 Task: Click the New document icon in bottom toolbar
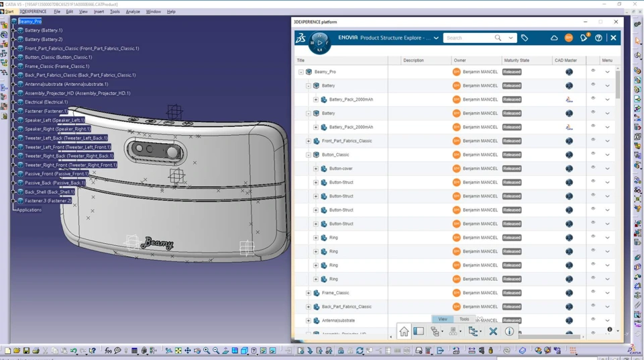tap(7, 351)
